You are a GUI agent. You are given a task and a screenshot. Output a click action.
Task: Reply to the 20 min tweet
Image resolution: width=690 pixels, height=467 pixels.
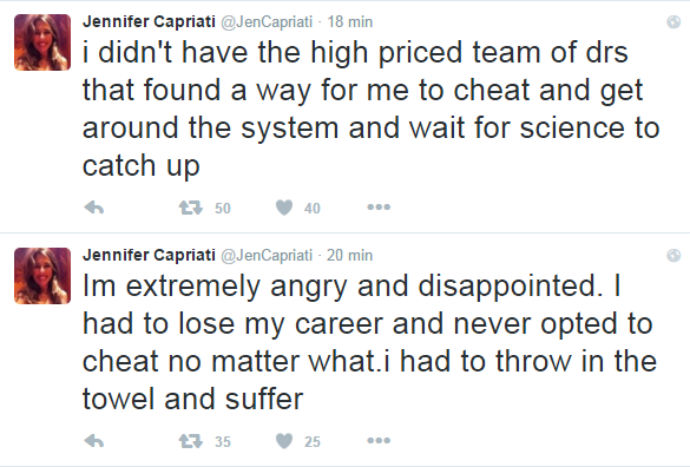(94, 441)
